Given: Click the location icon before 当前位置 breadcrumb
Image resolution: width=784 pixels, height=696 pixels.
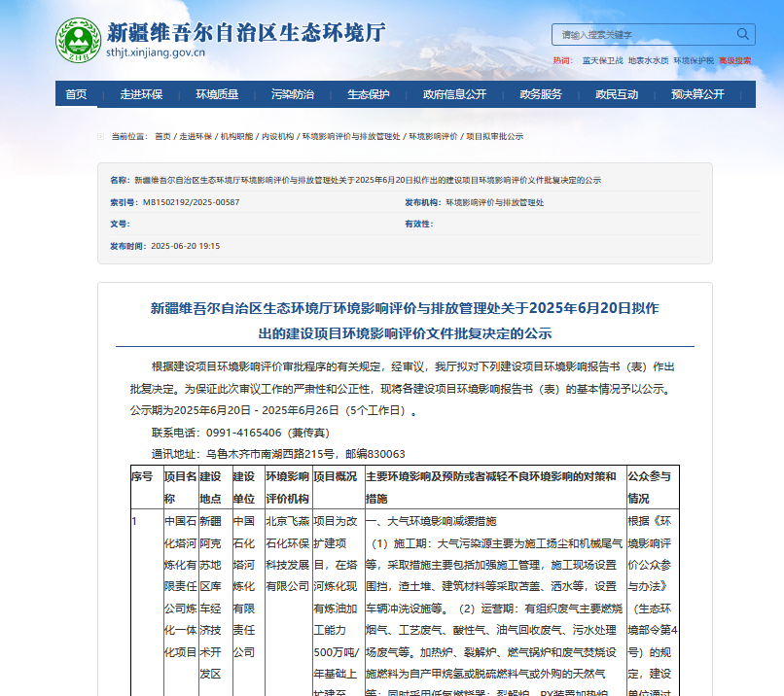Looking at the screenshot, I should click(103, 136).
